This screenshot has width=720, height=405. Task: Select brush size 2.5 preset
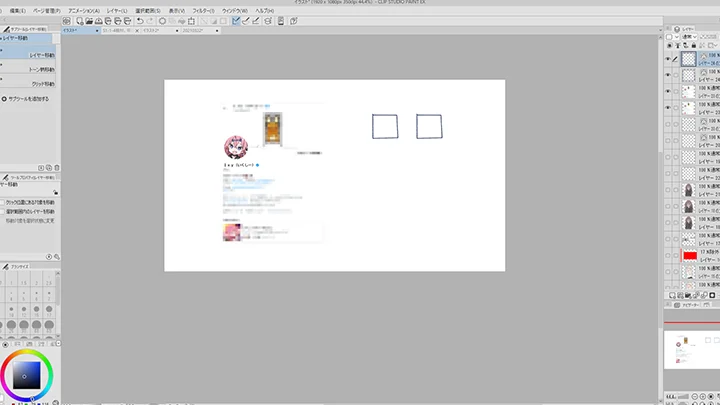pos(49,280)
